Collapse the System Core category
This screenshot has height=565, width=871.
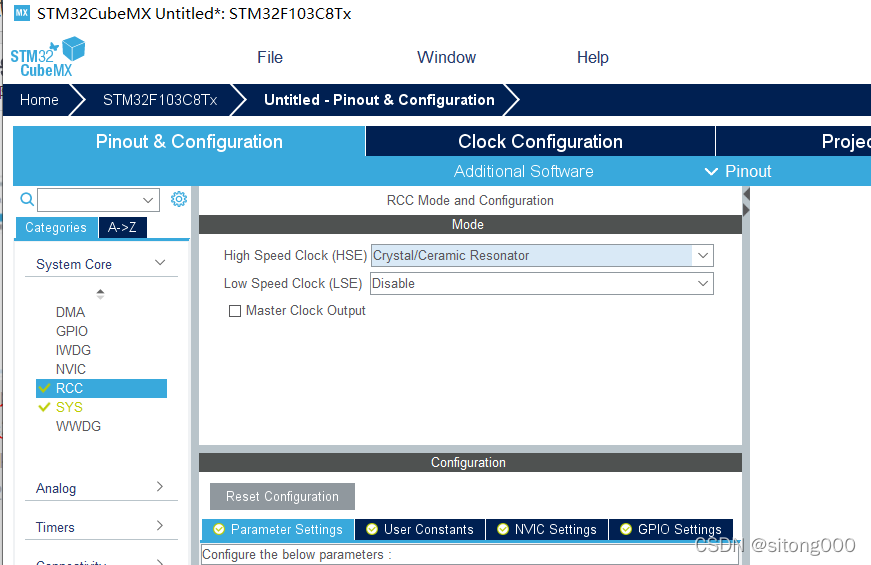(x=160, y=263)
